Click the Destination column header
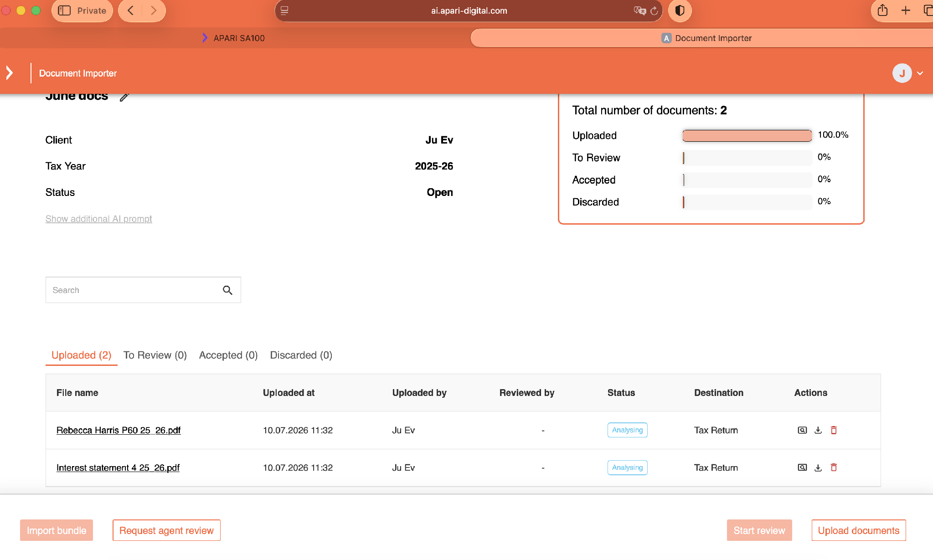The width and height of the screenshot is (933, 560). [x=719, y=393]
